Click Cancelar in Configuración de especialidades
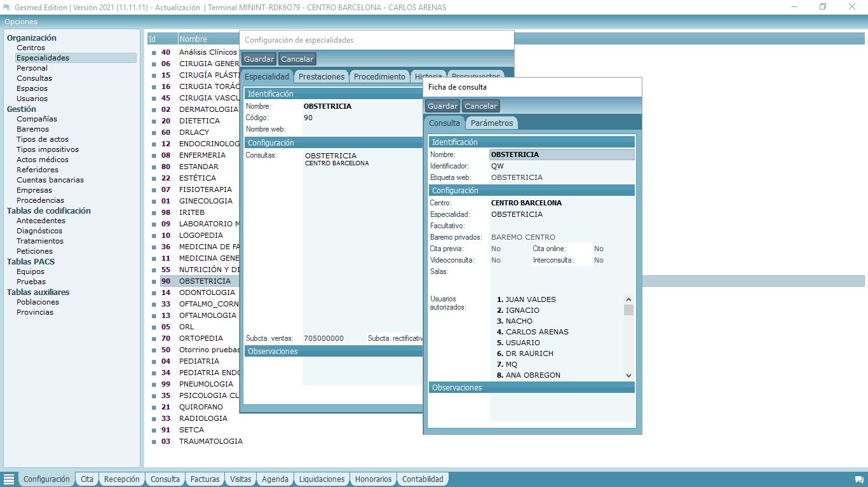The width and height of the screenshot is (868, 487). (x=297, y=58)
